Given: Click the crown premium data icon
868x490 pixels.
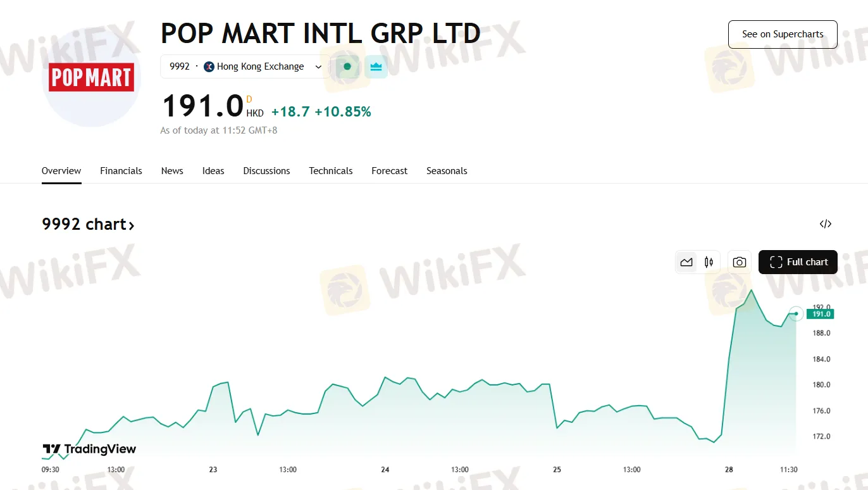Looking at the screenshot, I should pos(376,66).
